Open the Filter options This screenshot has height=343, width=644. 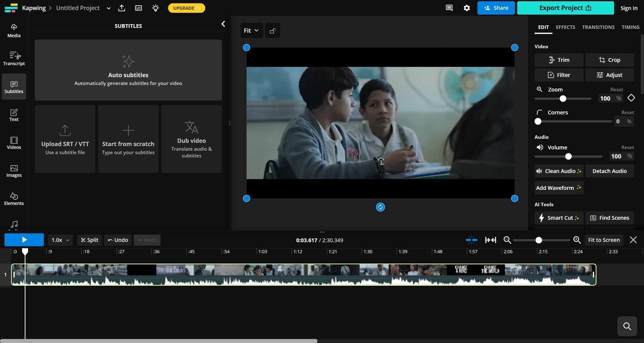[x=559, y=75]
